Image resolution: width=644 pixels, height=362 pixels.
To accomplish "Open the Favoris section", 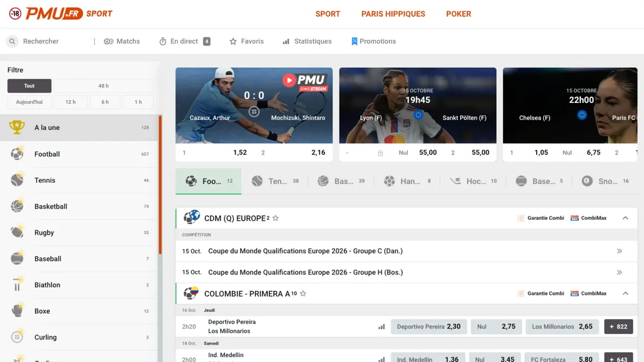I will [x=246, y=41].
